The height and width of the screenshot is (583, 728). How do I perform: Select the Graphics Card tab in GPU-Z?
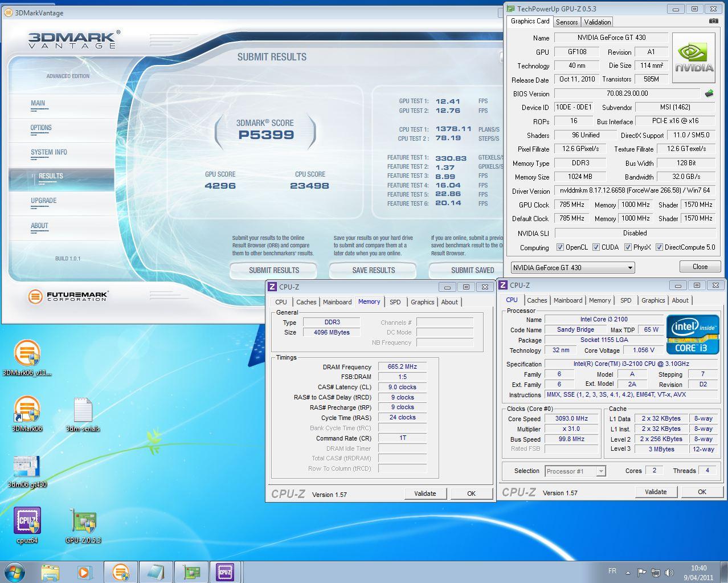coord(530,21)
